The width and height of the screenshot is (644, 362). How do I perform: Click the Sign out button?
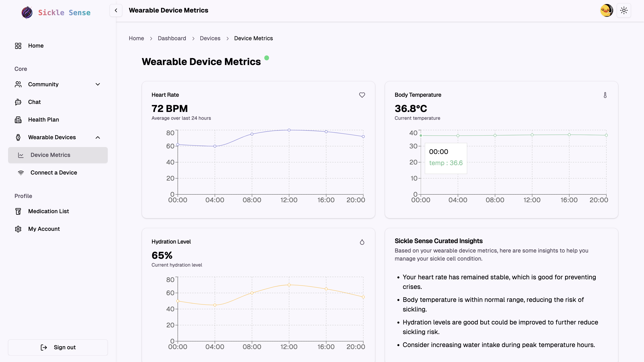(x=58, y=347)
